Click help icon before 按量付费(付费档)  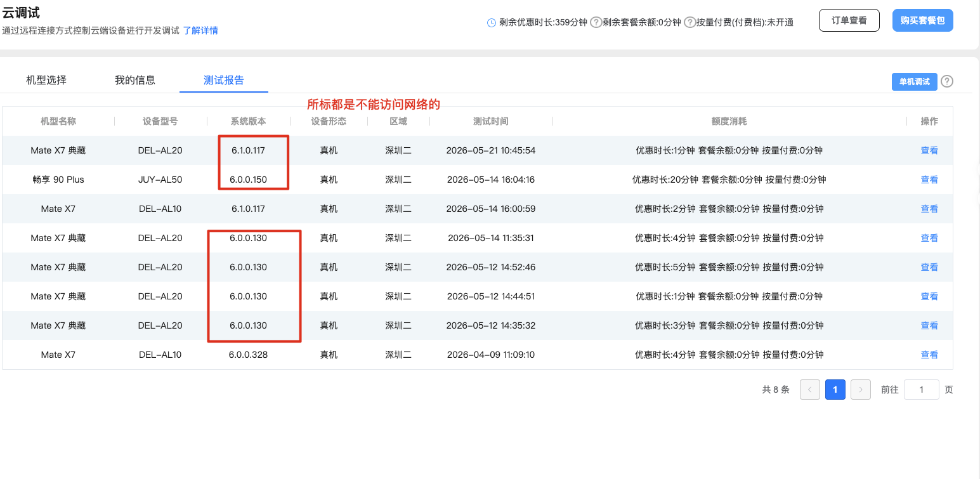coord(689,22)
